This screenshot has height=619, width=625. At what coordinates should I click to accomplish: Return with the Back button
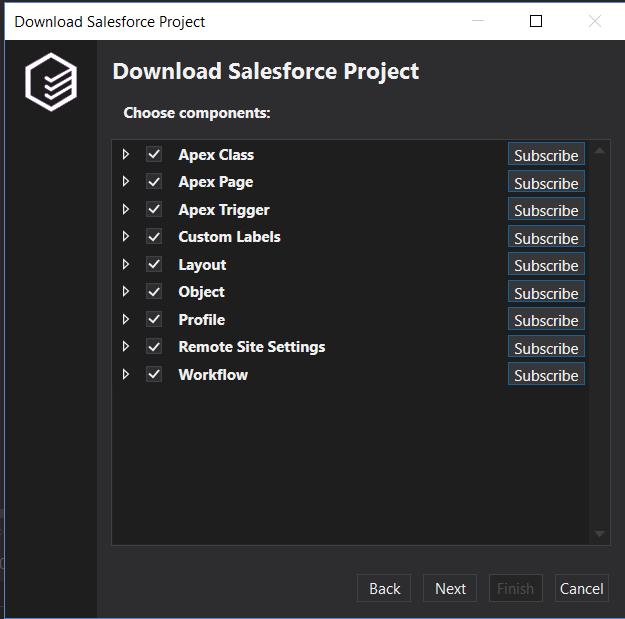384,588
